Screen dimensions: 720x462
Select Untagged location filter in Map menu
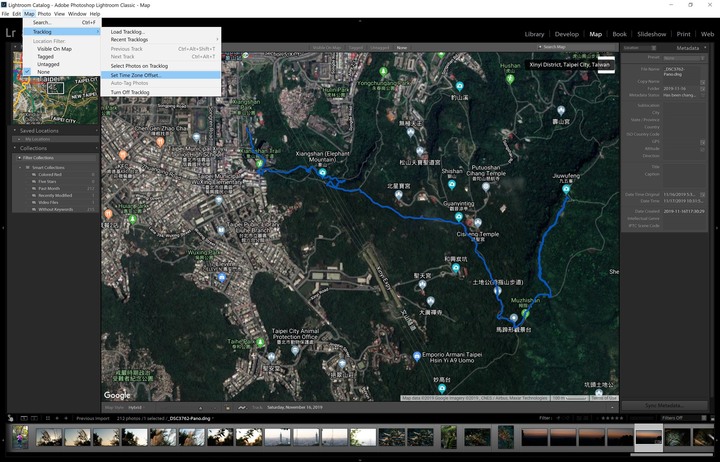coord(62,64)
